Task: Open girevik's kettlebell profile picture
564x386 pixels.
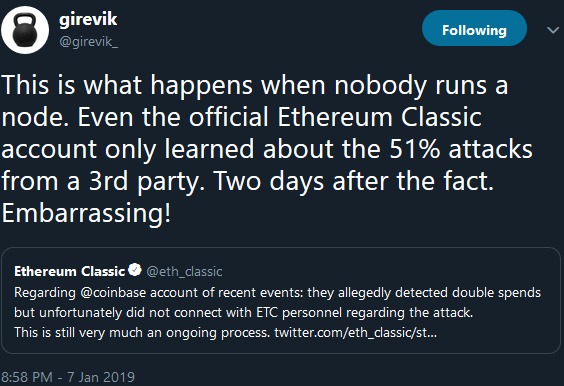Action: point(25,30)
